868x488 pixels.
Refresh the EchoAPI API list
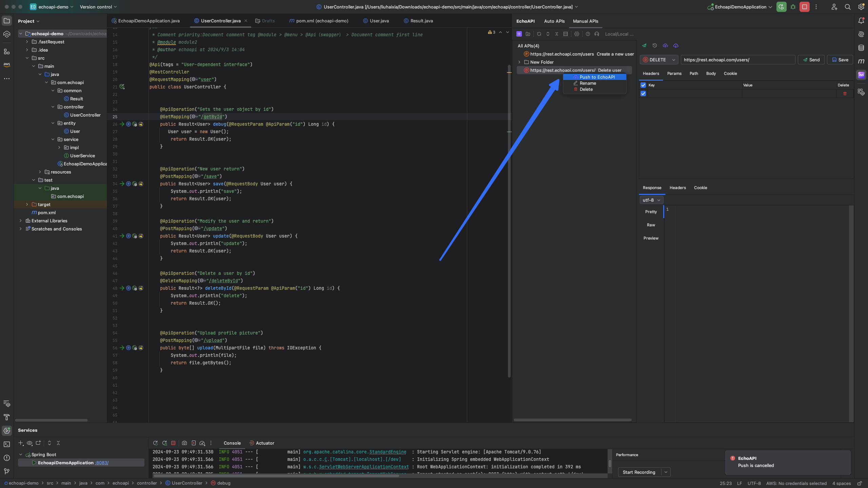pyautogui.click(x=539, y=34)
